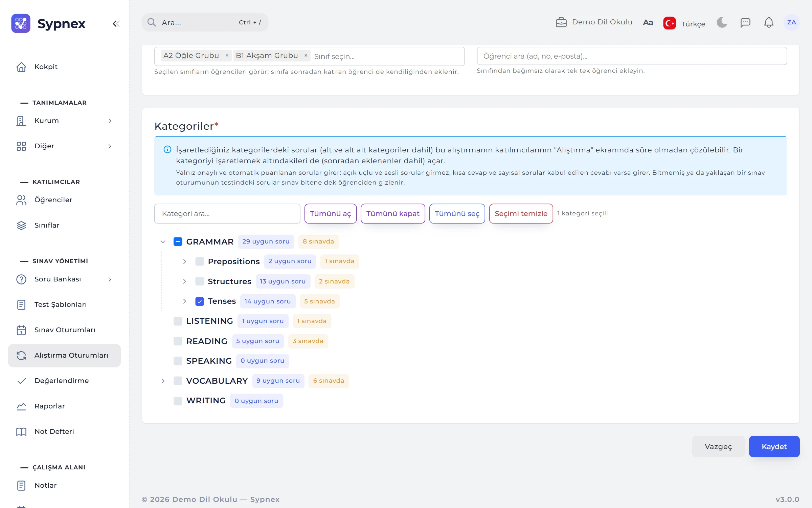Remove the A2 Öğle Grubu class tag

click(227, 56)
